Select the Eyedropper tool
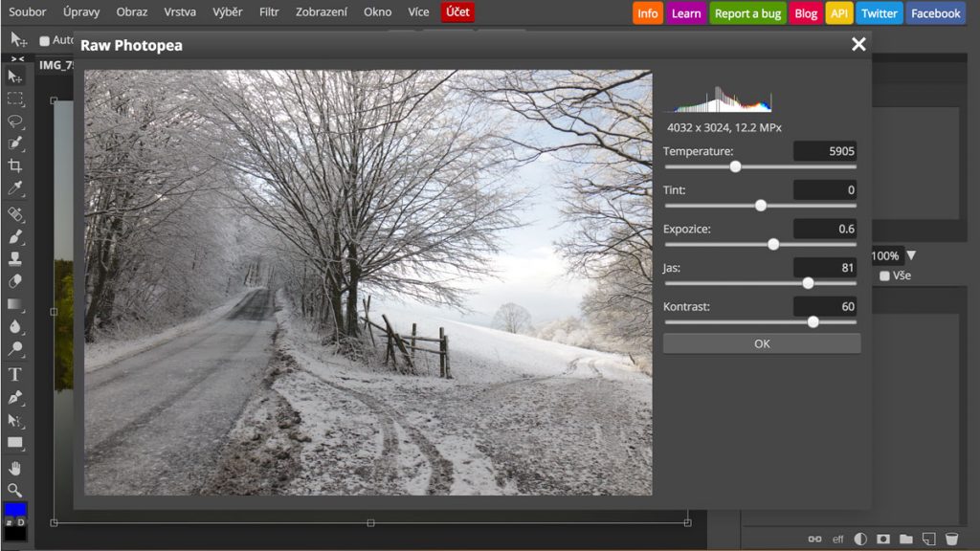The height and width of the screenshot is (551, 980). click(x=15, y=188)
